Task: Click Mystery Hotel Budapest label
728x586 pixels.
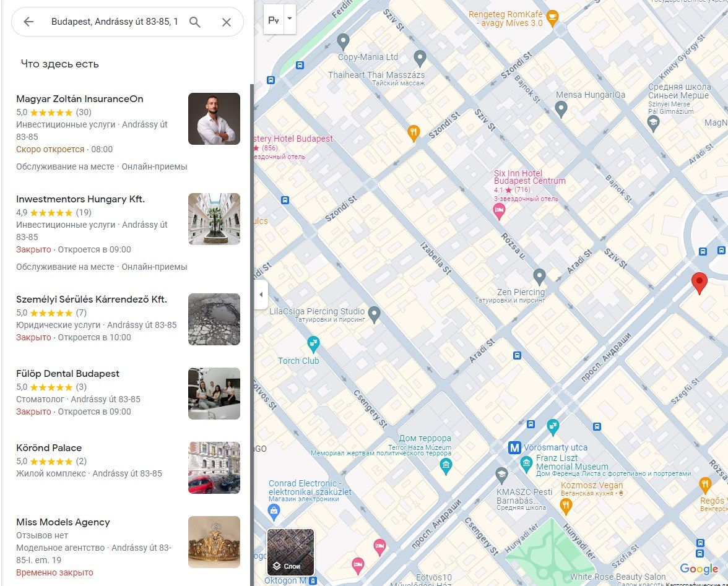Action: coord(293,139)
